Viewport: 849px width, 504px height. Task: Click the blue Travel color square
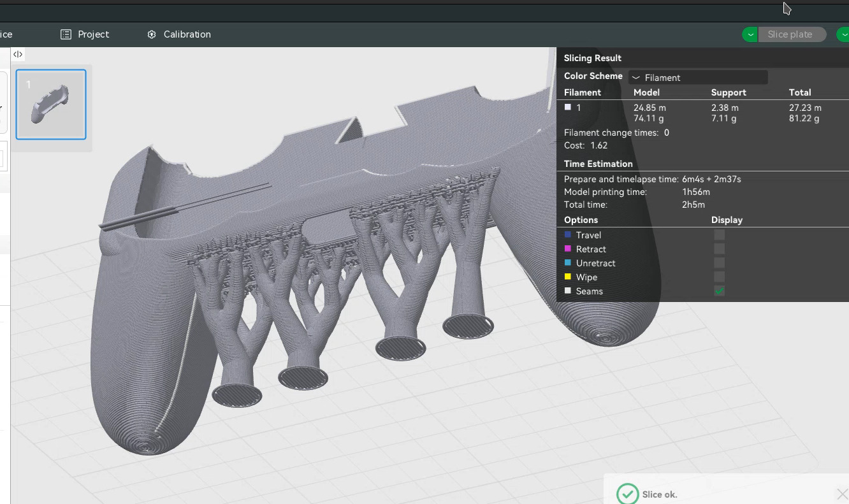point(568,235)
